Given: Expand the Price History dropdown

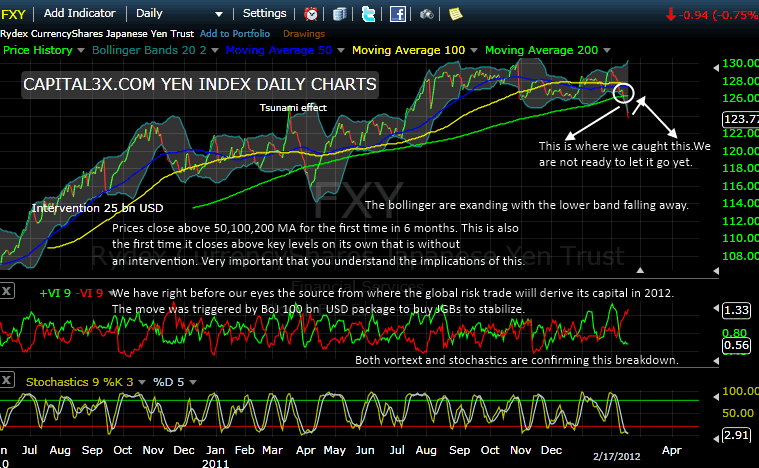Looking at the screenshot, I should (x=84, y=48).
